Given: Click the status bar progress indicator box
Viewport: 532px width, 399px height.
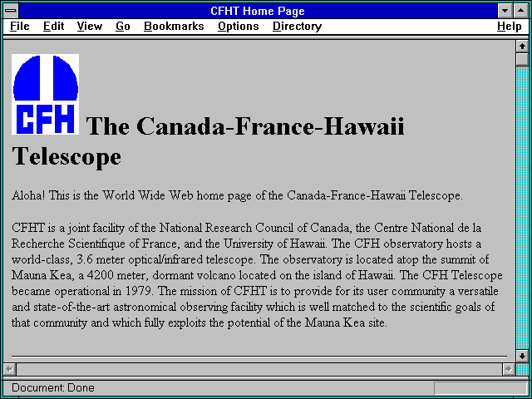Looking at the screenshot, I should click(480, 388).
